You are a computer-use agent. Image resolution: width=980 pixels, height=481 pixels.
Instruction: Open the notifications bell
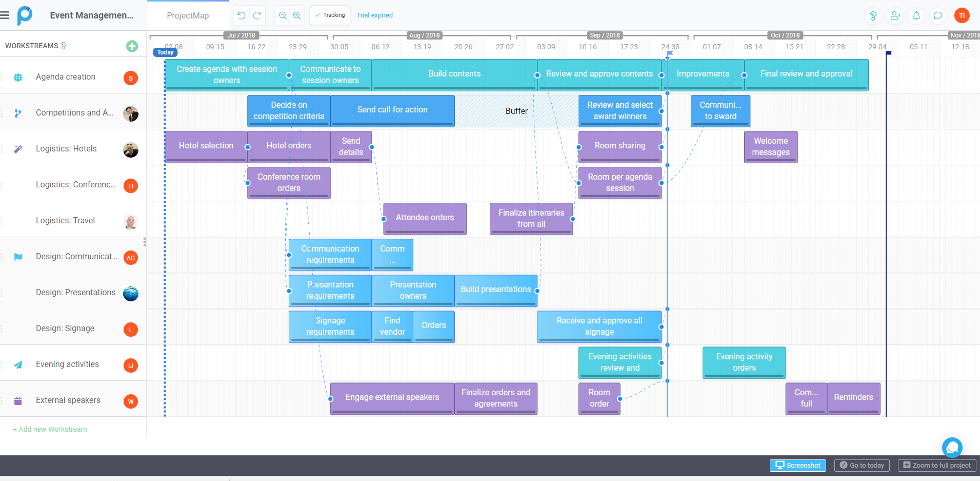pos(916,15)
